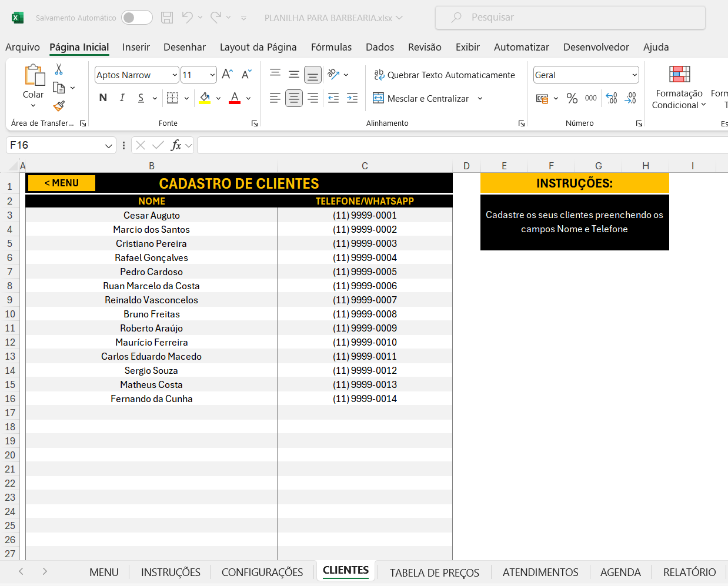The image size is (728, 586).
Task: Apply the fill color bucket icon
Action: pos(205,98)
